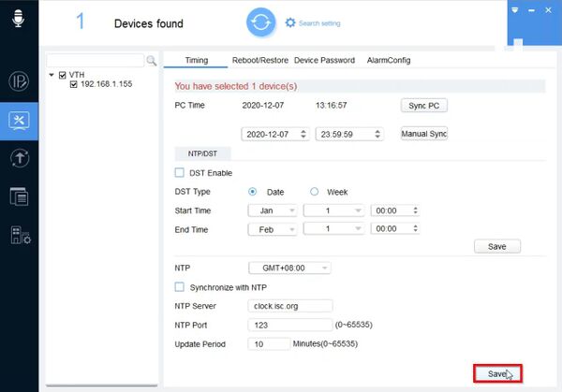Click the PC Time value 13:16:57

coord(332,105)
